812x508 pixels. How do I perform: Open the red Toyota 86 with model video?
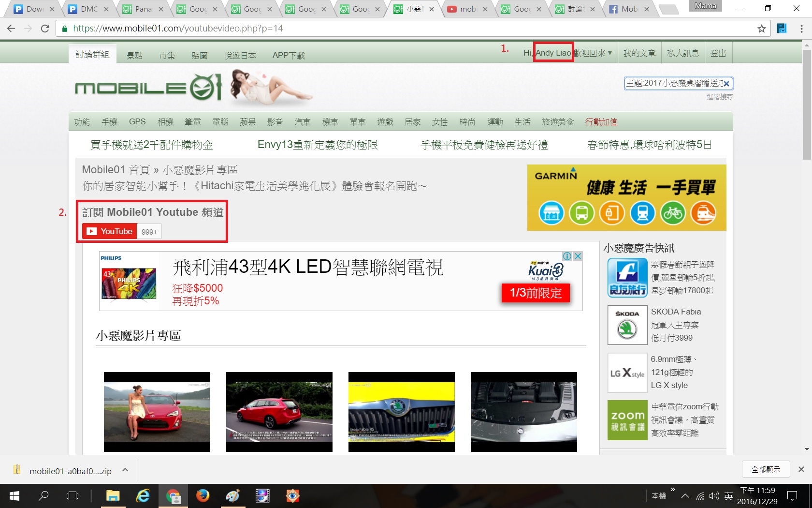point(157,412)
